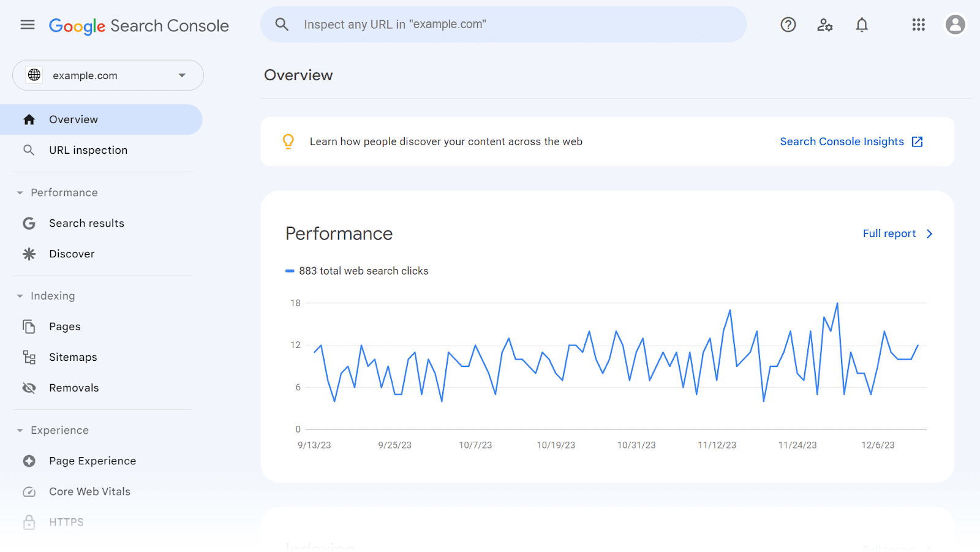This screenshot has height=552, width=980.
Task: Open the example.com property selector
Action: tap(108, 75)
